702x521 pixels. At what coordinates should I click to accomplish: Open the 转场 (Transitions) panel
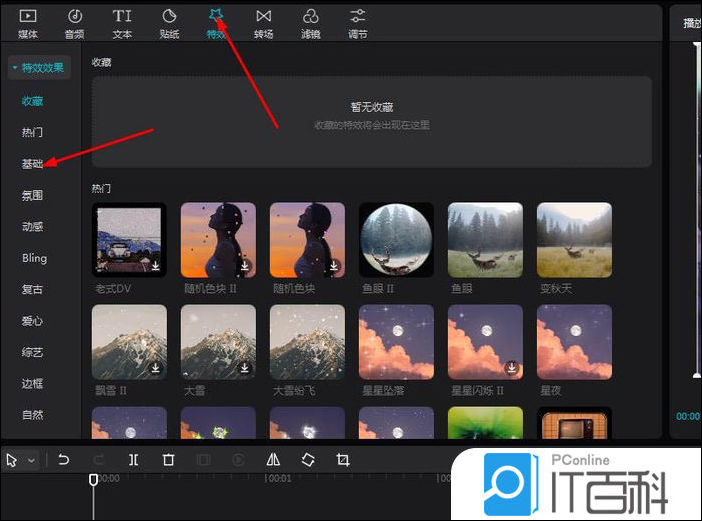point(263,22)
